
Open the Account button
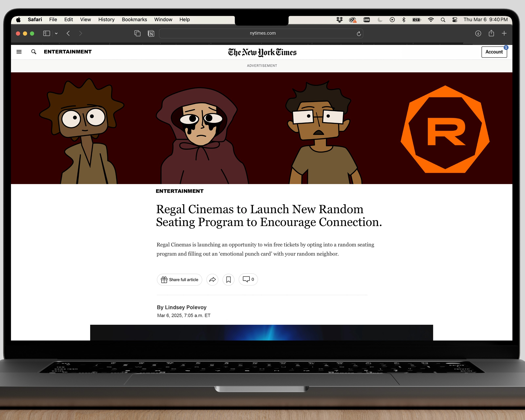click(494, 52)
